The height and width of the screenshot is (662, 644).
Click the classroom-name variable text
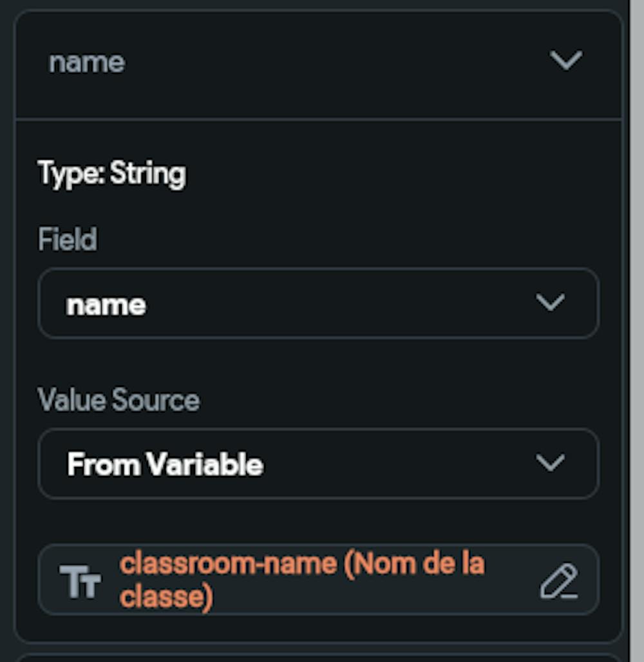click(x=228, y=565)
